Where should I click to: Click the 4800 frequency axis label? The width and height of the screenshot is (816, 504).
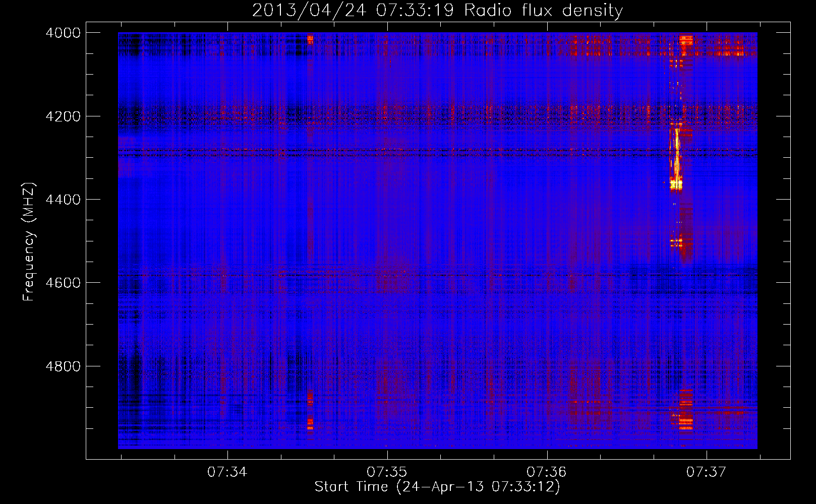63,366
